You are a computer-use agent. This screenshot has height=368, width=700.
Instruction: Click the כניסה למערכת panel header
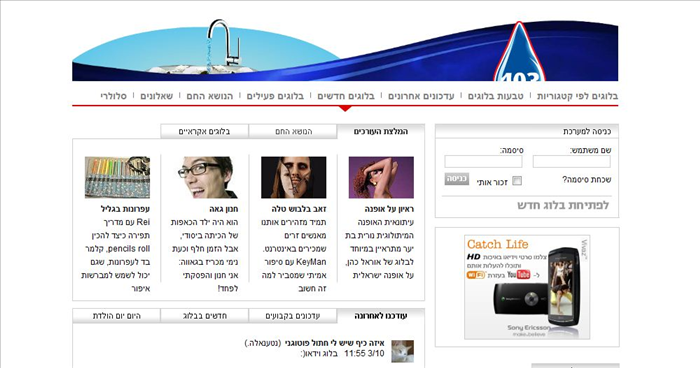(527, 131)
